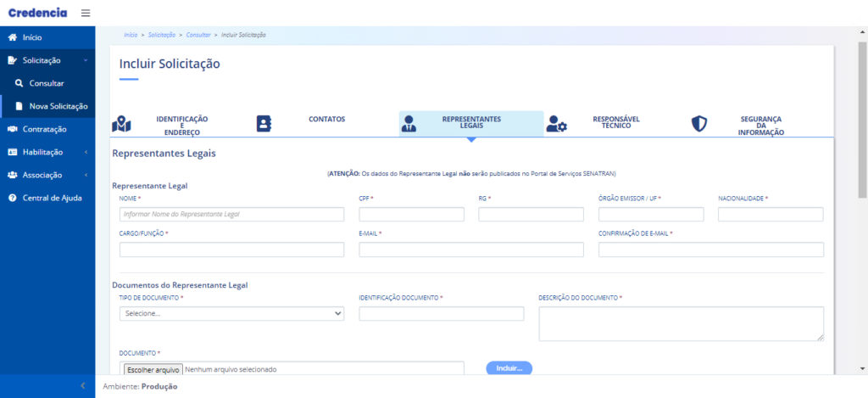868x398 pixels.
Task: Click the Responsável Técnico user-gear icon
Action: tap(556, 124)
